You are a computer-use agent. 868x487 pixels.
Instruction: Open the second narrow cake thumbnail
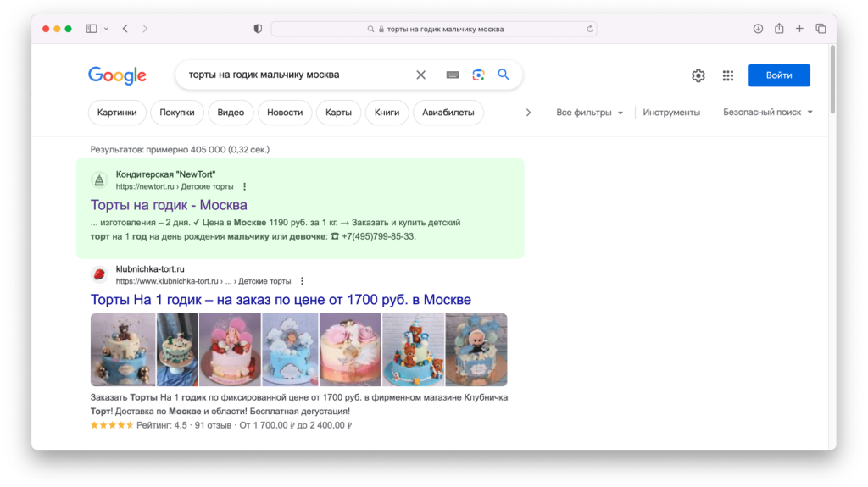click(177, 350)
